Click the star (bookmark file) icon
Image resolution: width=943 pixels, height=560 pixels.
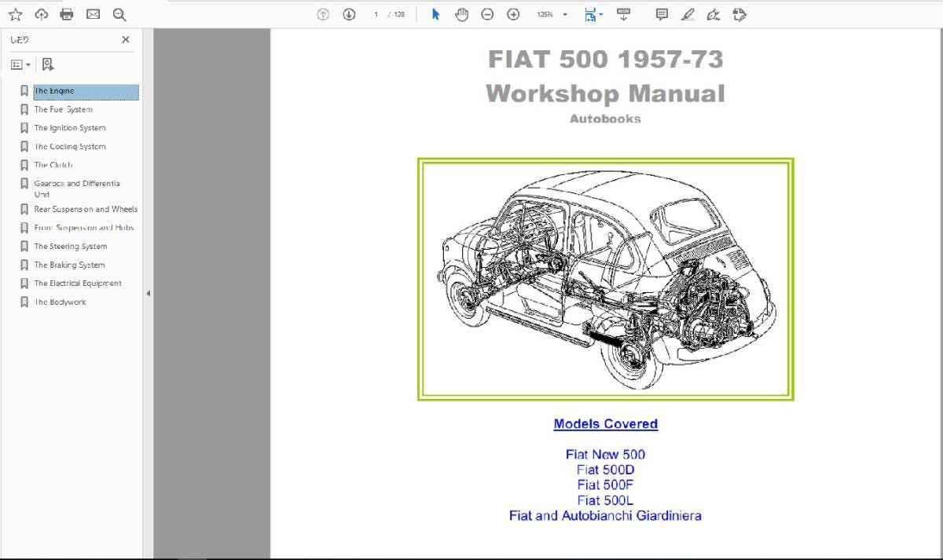click(x=15, y=14)
